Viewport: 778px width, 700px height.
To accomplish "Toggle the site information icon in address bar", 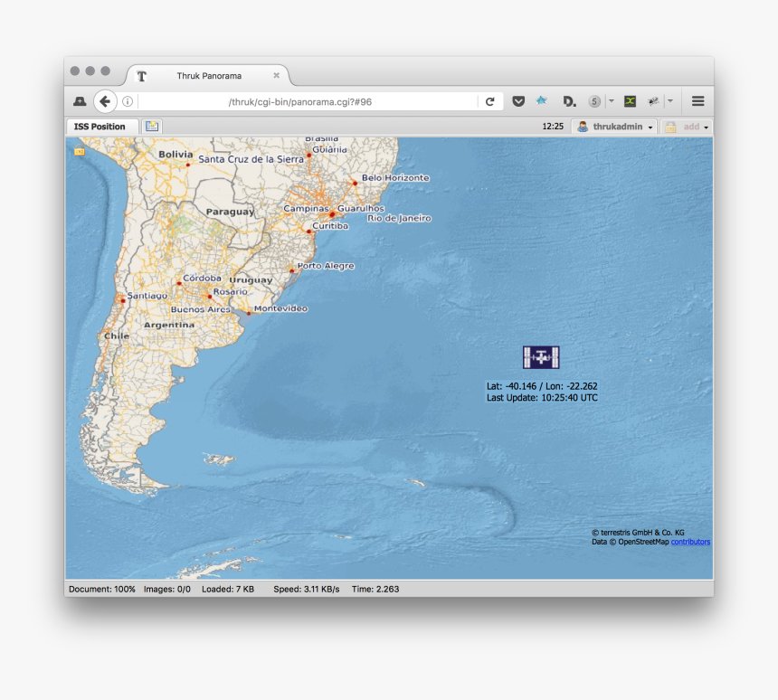I will pos(126,101).
